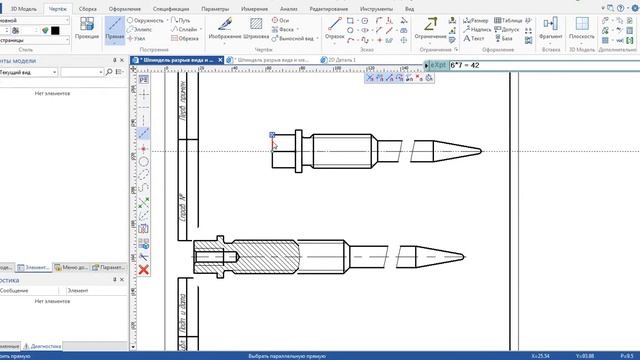
Task: Open the Вид ribbon tab
Action: (x=409, y=9)
